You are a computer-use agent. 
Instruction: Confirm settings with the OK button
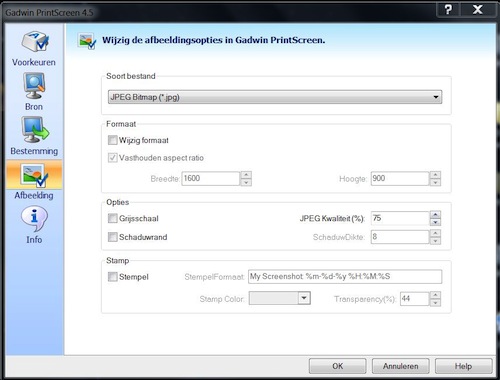337,366
